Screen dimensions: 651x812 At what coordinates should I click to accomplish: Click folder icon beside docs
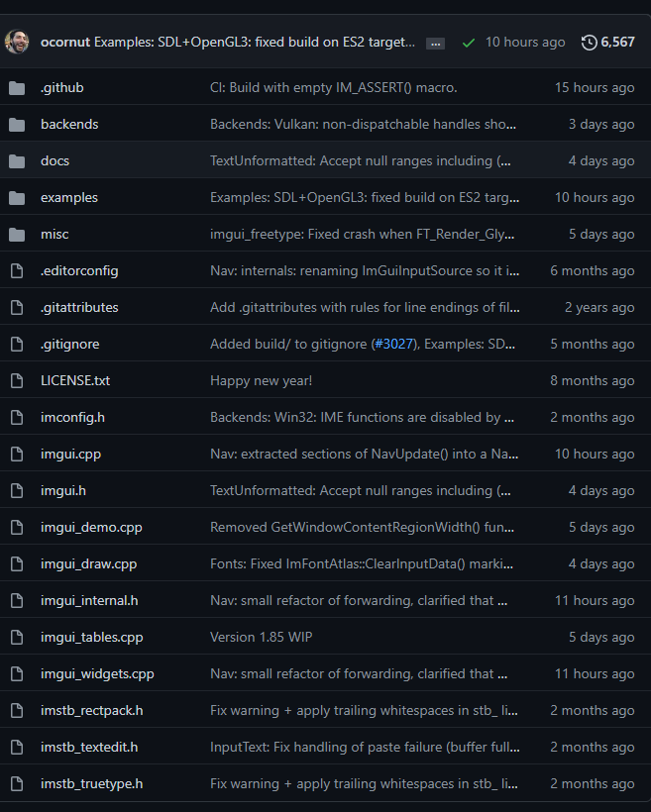[17, 161]
